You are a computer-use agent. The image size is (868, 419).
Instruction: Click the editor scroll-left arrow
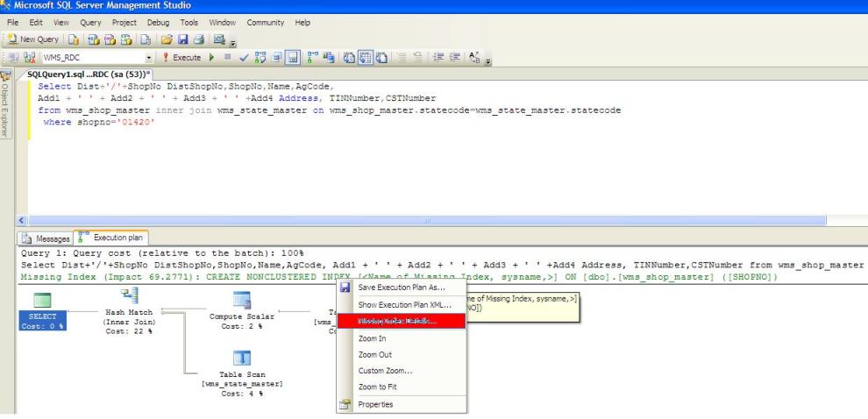(x=22, y=220)
